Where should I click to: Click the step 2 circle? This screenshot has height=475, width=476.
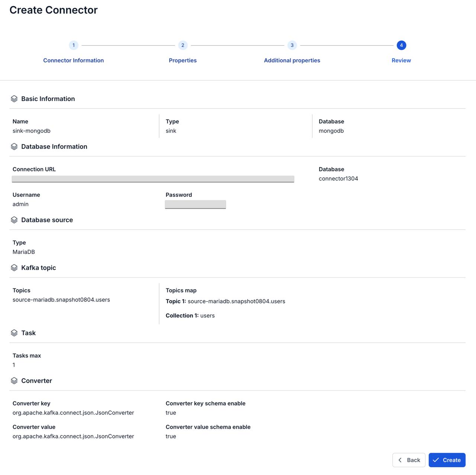(x=183, y=45)
